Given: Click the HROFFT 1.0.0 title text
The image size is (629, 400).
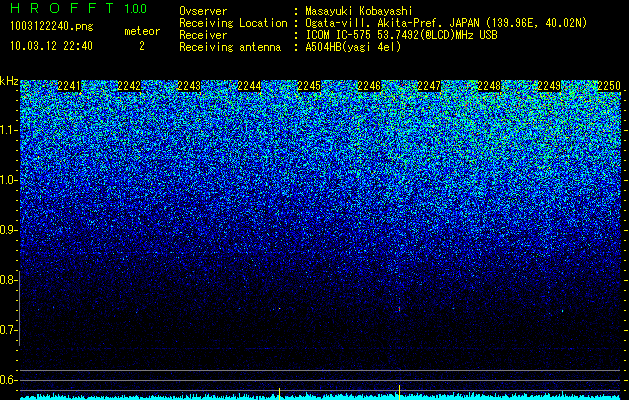Looking at the screenshot, I should click(79, 8).
